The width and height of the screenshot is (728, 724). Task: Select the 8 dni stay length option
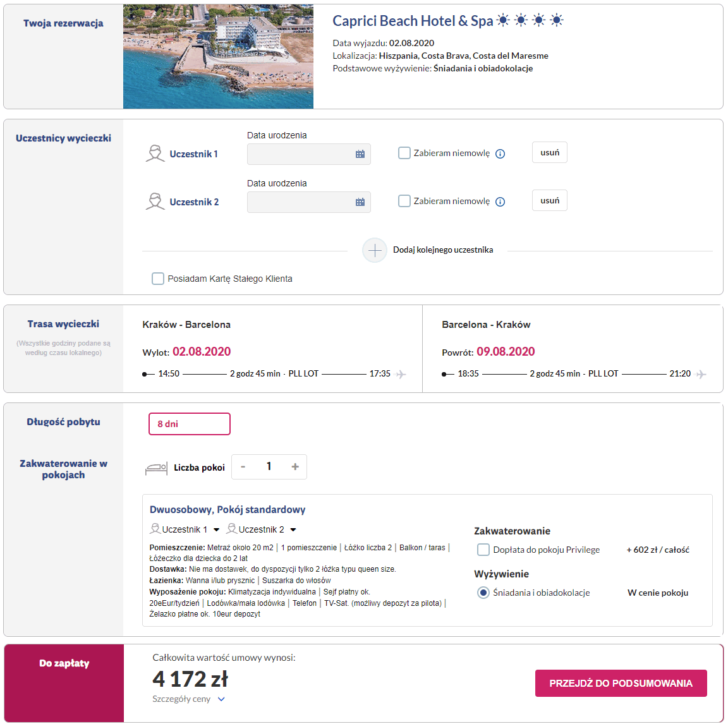[x=190, y=424]
